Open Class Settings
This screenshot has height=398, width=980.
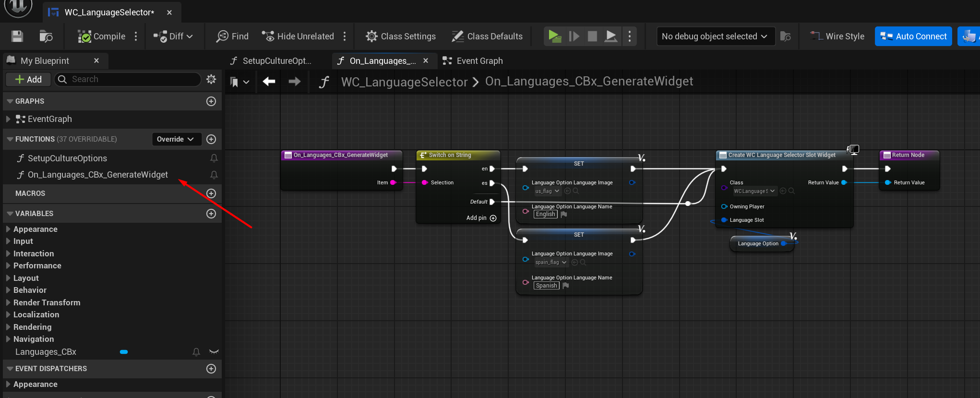pyautogui.click(x=401, y=36)
